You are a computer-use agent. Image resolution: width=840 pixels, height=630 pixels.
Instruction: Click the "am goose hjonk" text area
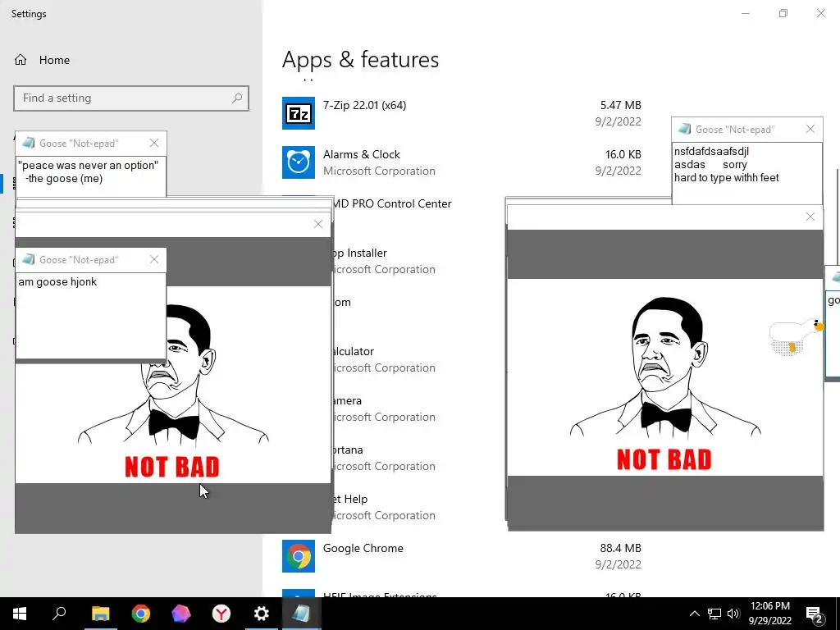[91, 316]
